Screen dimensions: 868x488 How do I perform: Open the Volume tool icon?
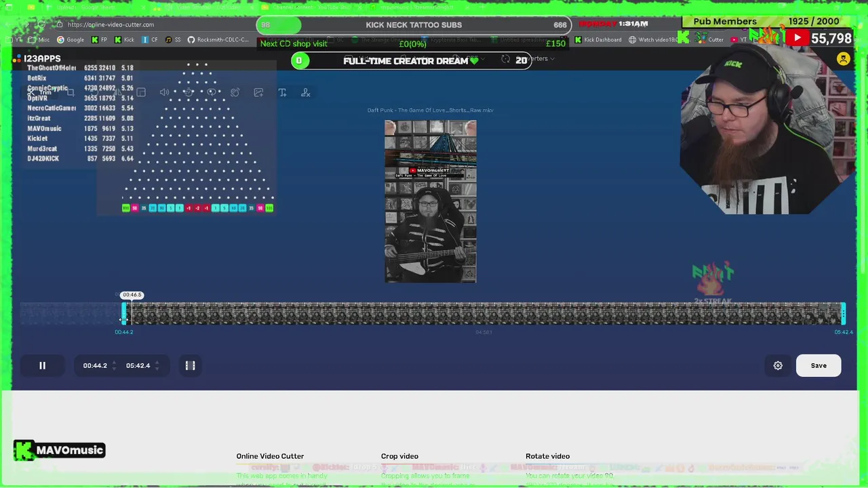164,92
